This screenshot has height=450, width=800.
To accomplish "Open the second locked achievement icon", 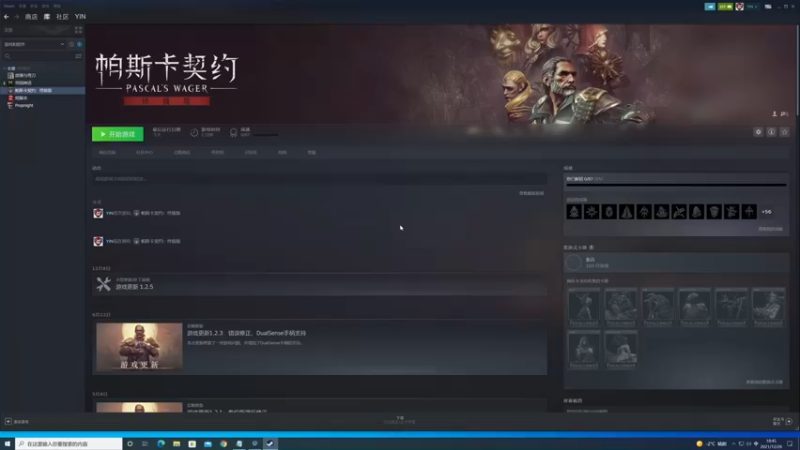I will pyautogui.click(x=592, y=212).
